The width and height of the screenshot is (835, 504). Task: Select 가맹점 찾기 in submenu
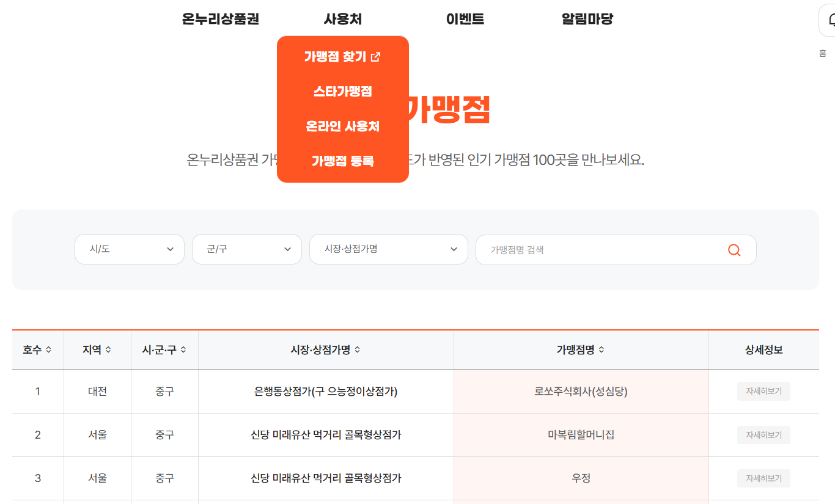342,57
